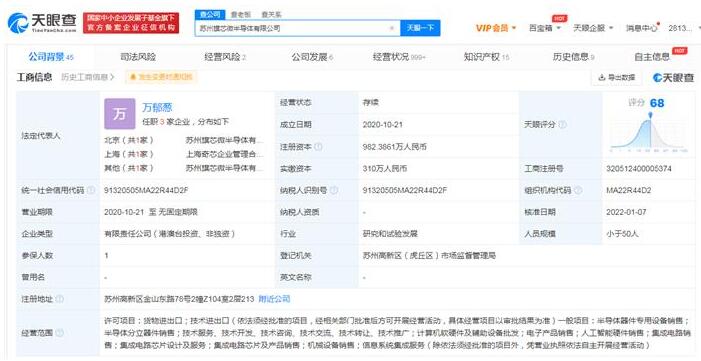Click the help icon beside 纳税人识别号

coord(334,190)
